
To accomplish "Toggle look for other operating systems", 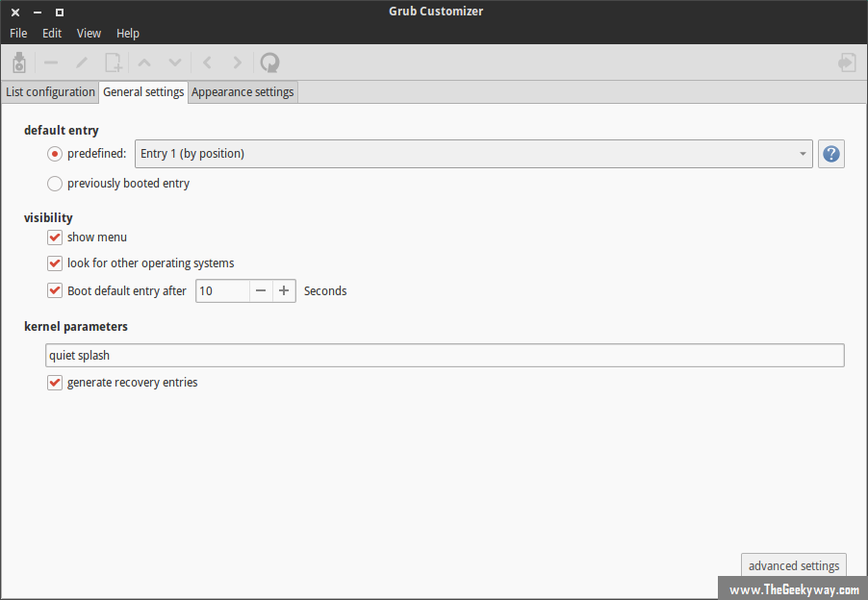I will [55, 263].
